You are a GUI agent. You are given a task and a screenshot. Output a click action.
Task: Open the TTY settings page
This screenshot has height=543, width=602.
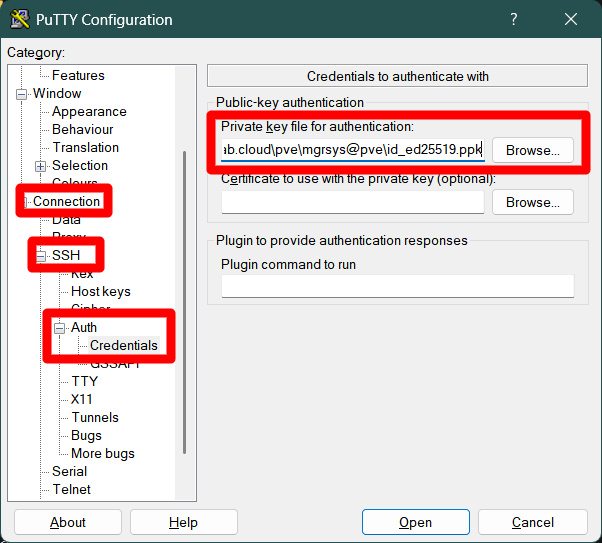point(84,381)
